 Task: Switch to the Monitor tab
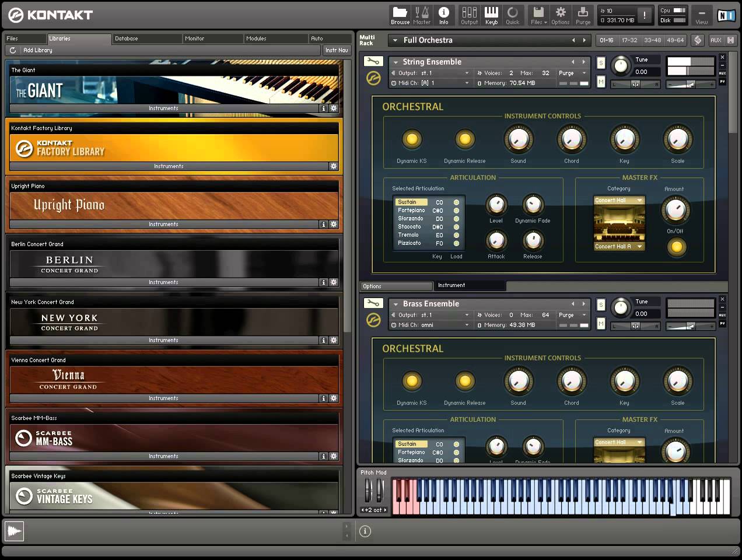coord(212,38)
